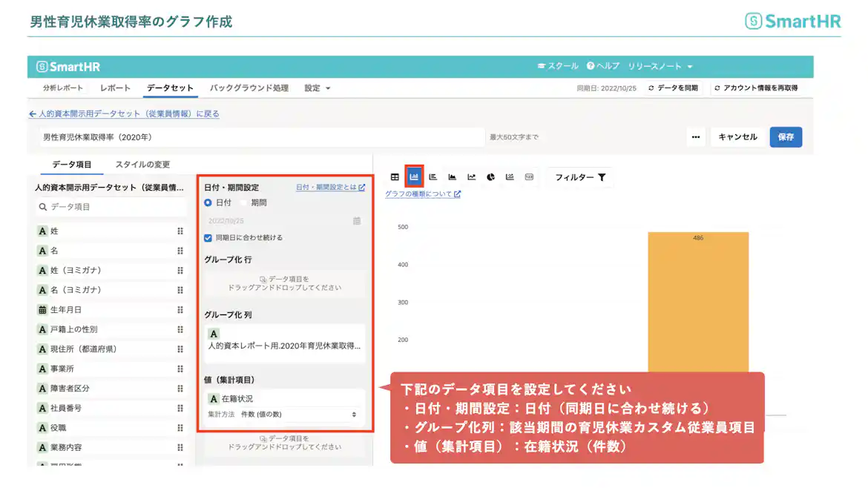Select the vertical bar chart type
The height and width of the screenshot is (488, 868).
[414, 176]
